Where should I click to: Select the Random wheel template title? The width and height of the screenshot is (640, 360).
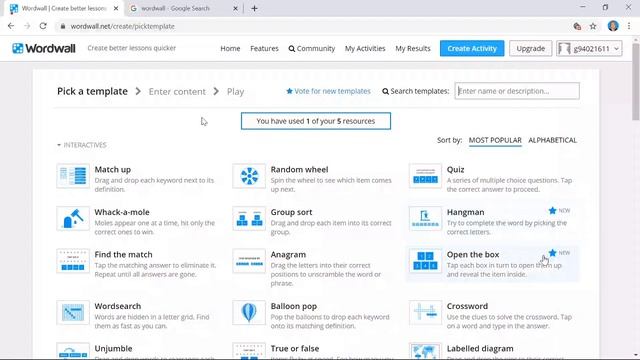click(x=299, y=169)
